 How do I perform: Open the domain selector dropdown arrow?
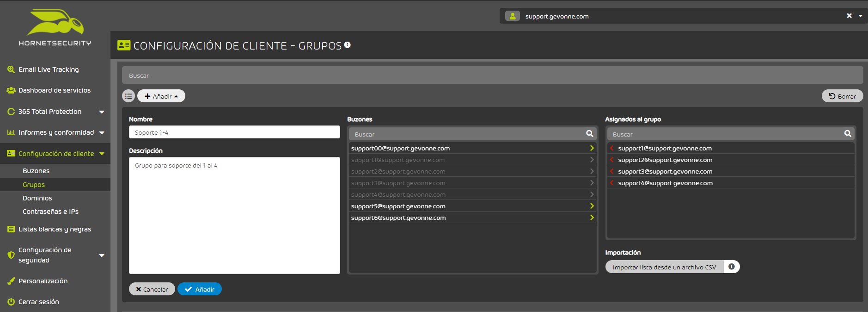coord(861,16)
